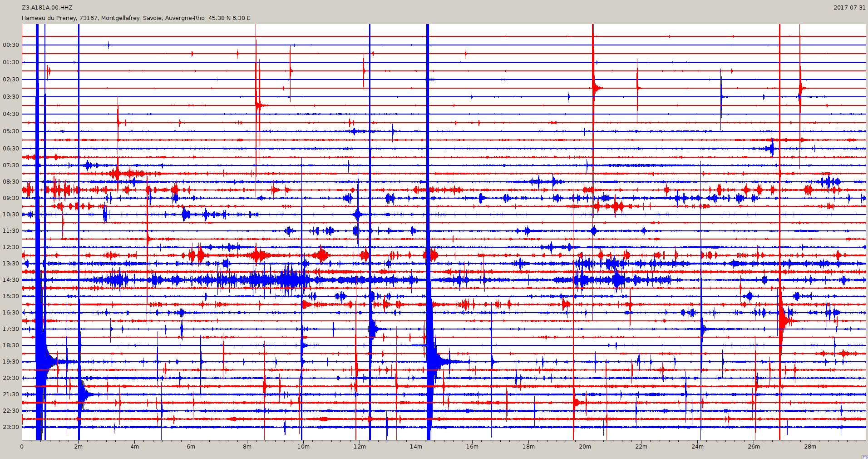Click the 23:30 row time label
The width and height of the screenshot is (868, 459).
pyautogui.click(x=11, y=427)
